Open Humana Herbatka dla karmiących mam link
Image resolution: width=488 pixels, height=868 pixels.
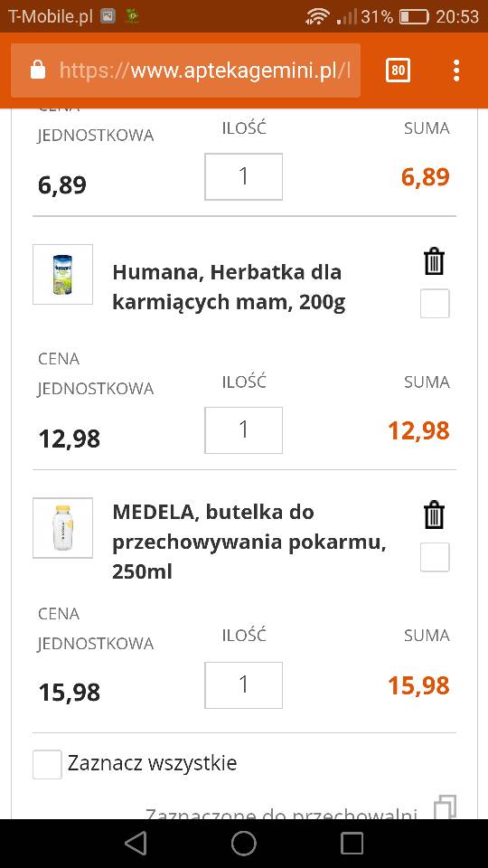coord(229,288)
